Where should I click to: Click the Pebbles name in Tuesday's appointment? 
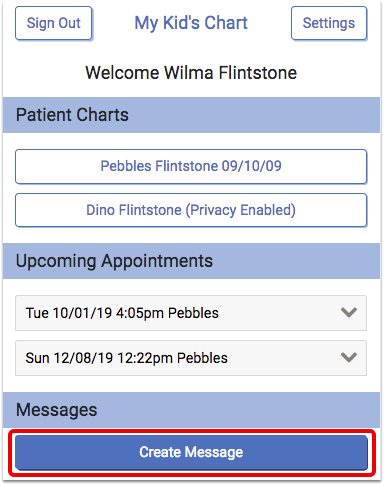click(x=193, y=313)
